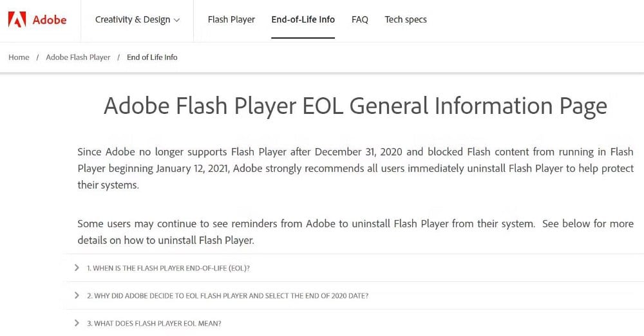
Task: Expand question 1 chevron about EOL date
Action: [77, 268]
